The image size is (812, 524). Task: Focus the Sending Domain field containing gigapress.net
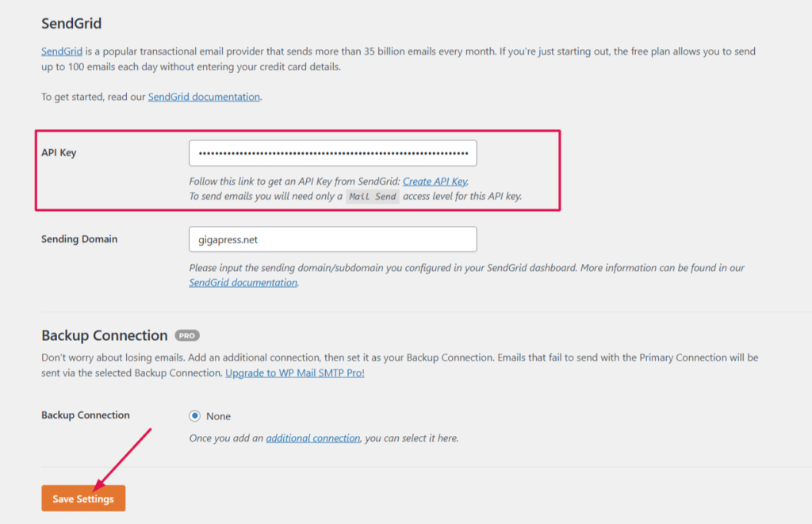pos(333,239)
